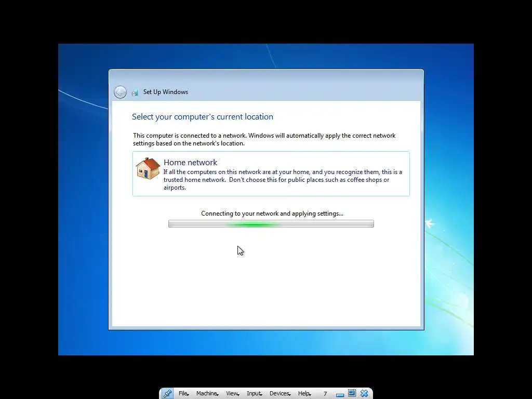Open the Help menu
Viewport: 532px width, 399px height.
click(x=304, y=393)
